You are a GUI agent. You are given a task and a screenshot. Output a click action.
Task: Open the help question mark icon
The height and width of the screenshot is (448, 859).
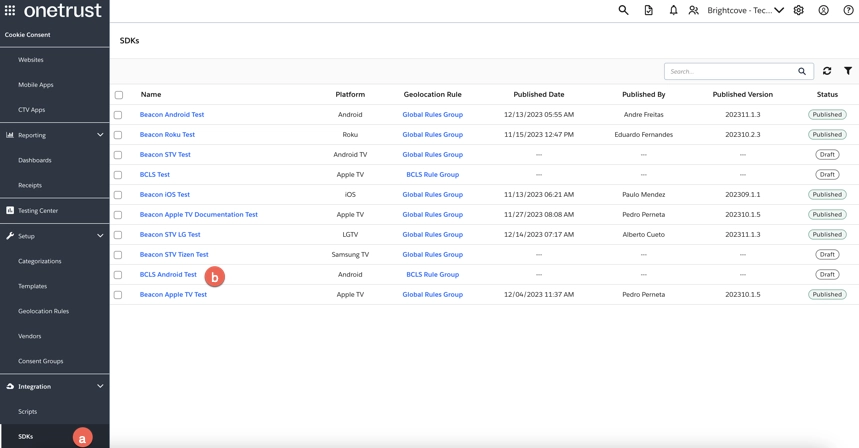click(848, 10)
